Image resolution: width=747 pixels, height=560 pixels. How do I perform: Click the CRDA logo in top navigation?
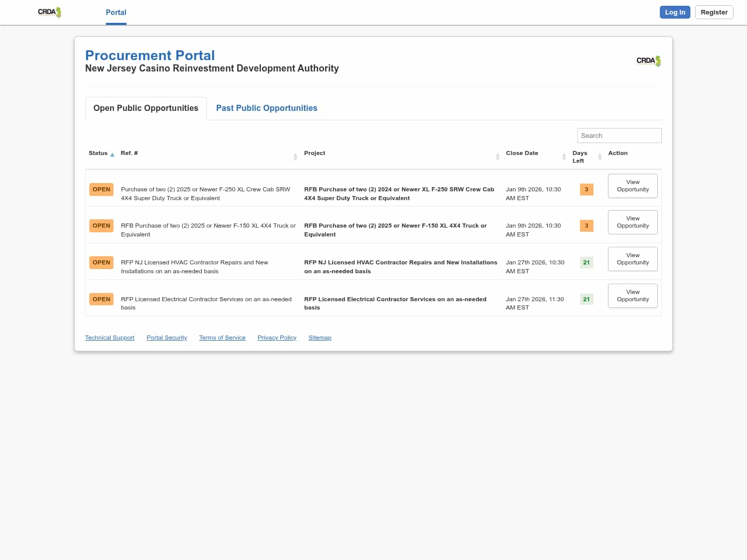pos(50,12)
